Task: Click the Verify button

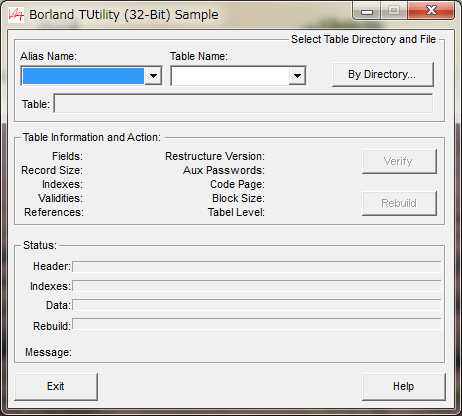Action: point(399,161)
